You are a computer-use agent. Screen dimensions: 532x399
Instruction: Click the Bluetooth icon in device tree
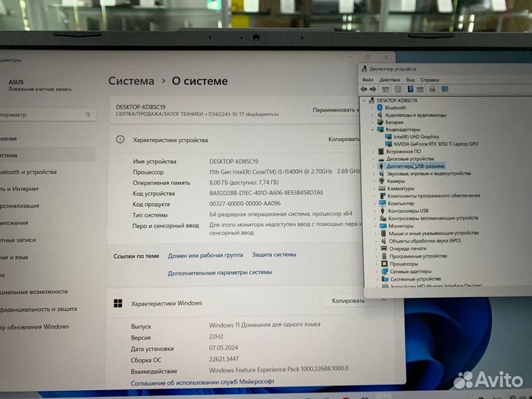(x=380, y=108)
